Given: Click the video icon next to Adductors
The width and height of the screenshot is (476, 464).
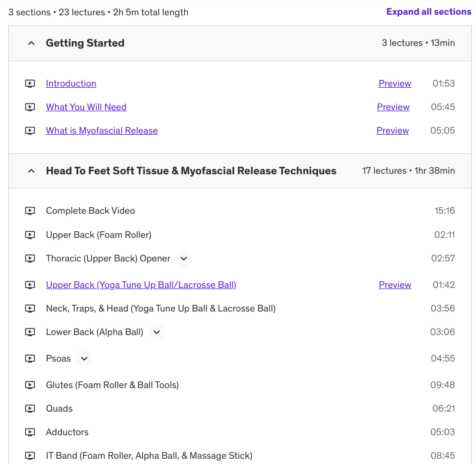Looking at the screenshot, I should click(30, 432).
